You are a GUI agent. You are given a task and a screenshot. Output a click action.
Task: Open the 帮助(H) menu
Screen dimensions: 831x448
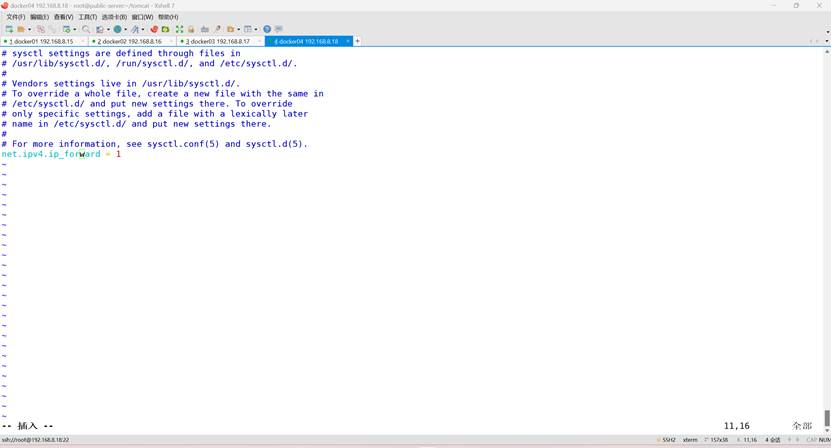[168, 17]
